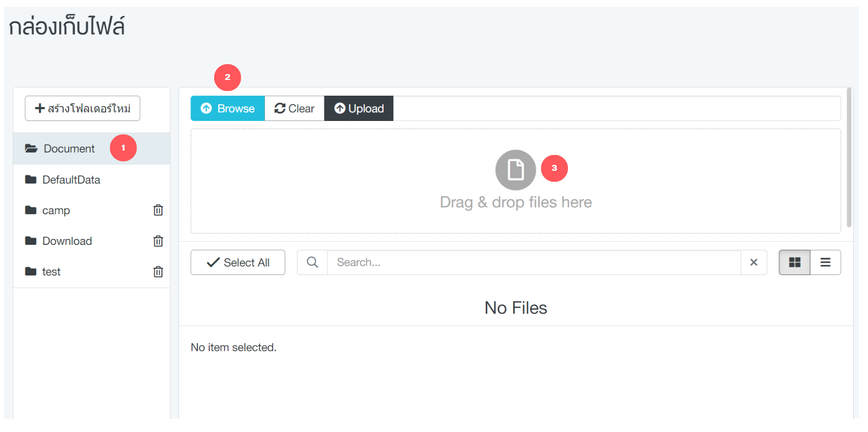This screenshot has height=432, width=868.
Task: Click the vertical scrollbar on the right
Action: tap(849, 158)
